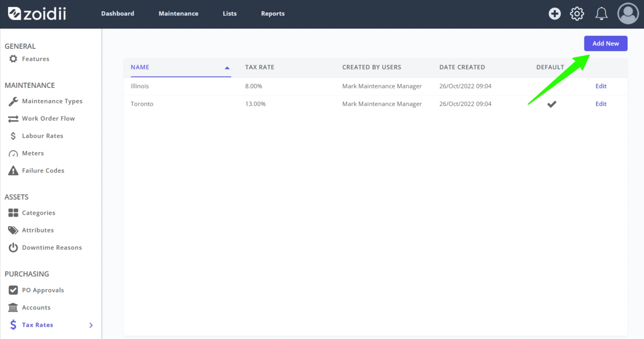
Task: Open the plus quick-add icon in header
Action: coord(554,13)
